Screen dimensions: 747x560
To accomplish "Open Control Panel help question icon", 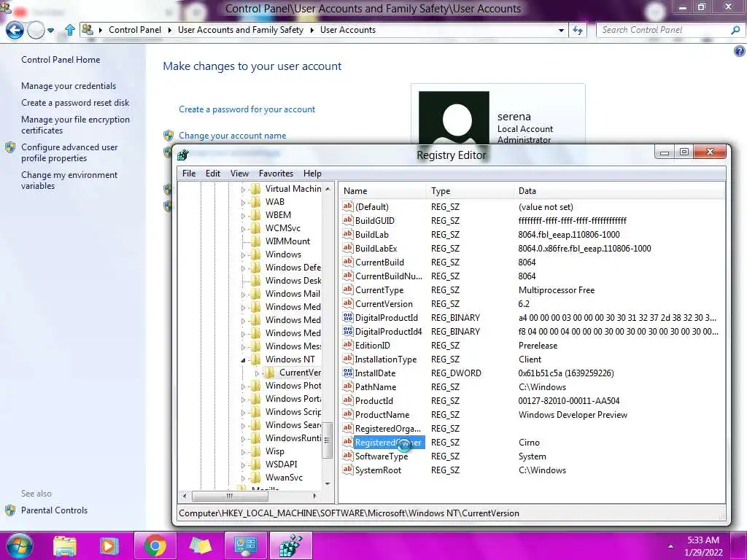I will coord(739,52).
